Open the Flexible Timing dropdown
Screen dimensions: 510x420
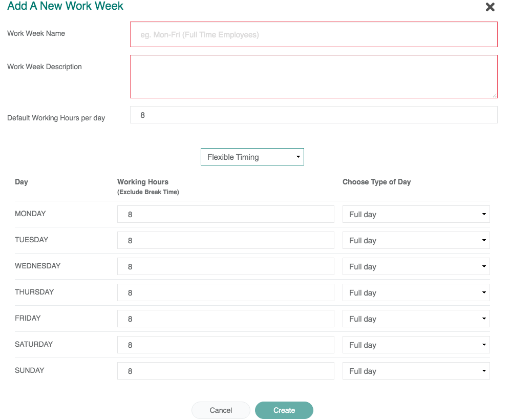(x=252, y=157)
